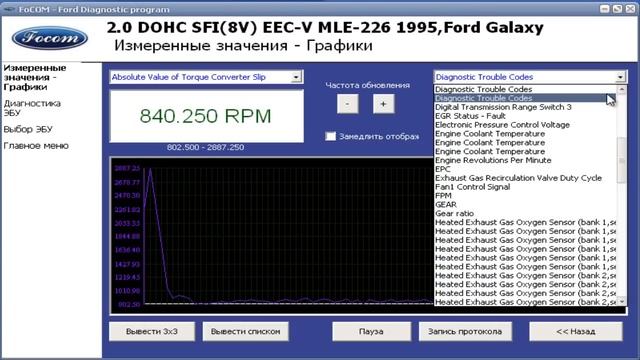Return to Главное меню

point(36,146)
